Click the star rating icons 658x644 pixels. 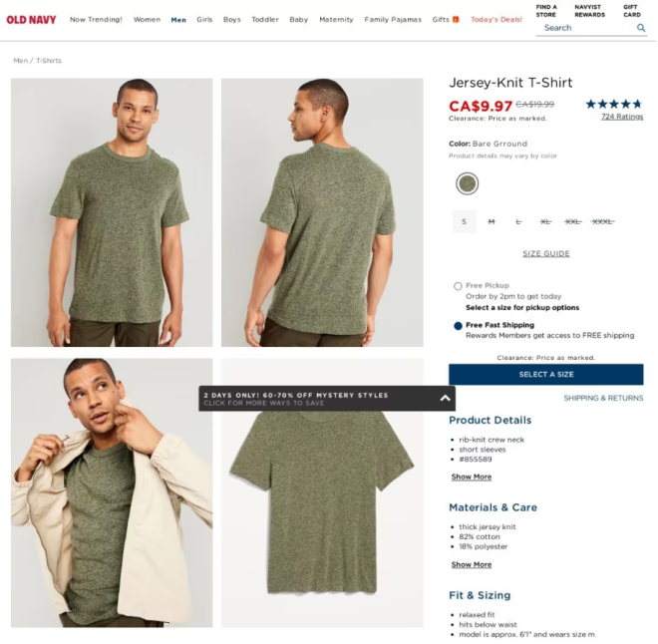click(x=615, y=104)
